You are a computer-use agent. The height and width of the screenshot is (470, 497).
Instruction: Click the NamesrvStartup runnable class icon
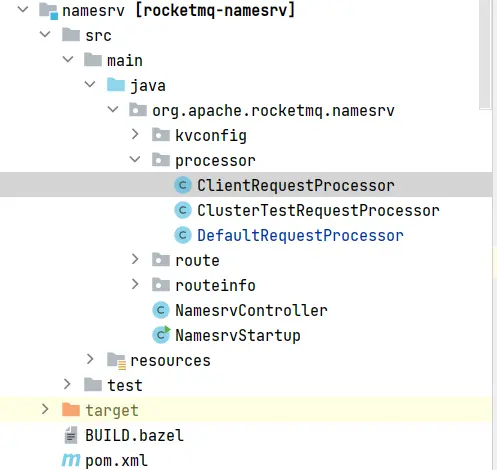pos(161,335)
